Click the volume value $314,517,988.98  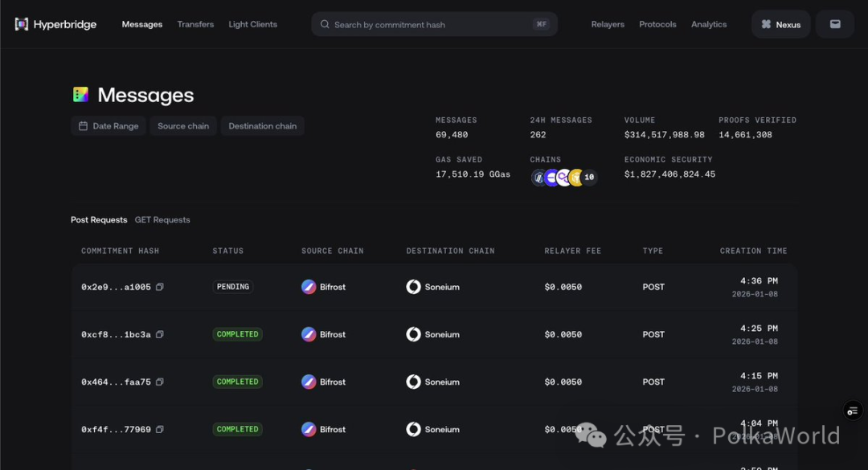[x=665, y=134]
